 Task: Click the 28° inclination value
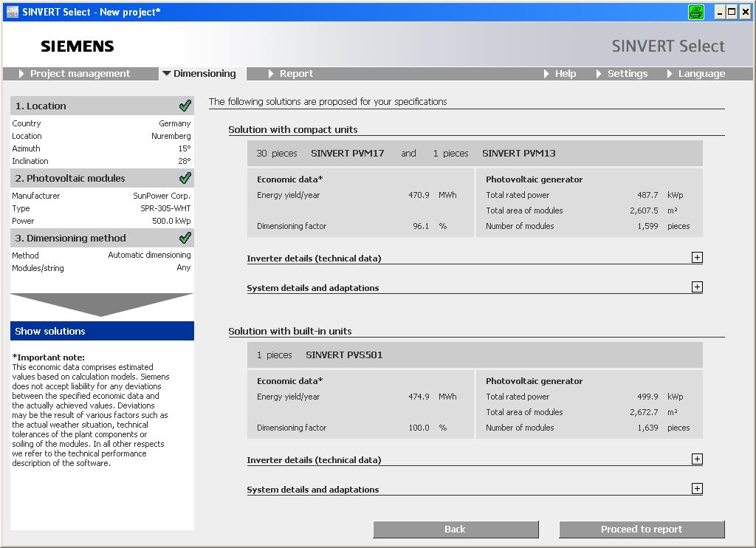pyautogui.click(x=185, y=161)
